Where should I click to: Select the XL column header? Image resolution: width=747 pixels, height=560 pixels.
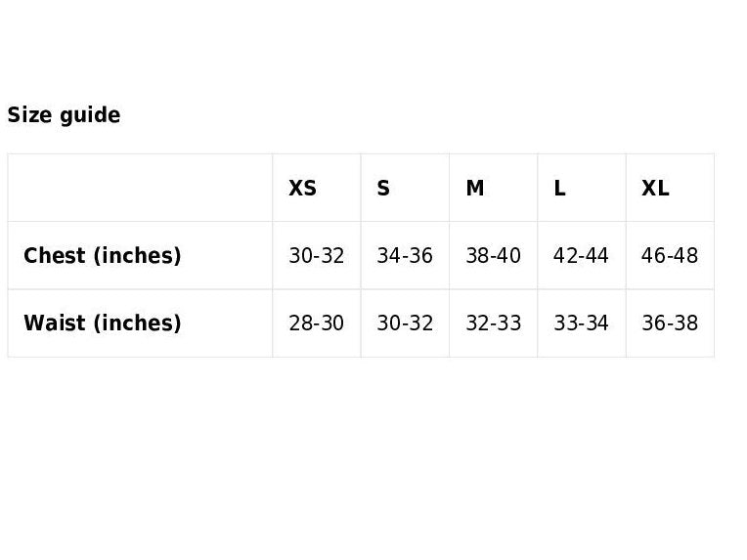[x=655, y=188]
